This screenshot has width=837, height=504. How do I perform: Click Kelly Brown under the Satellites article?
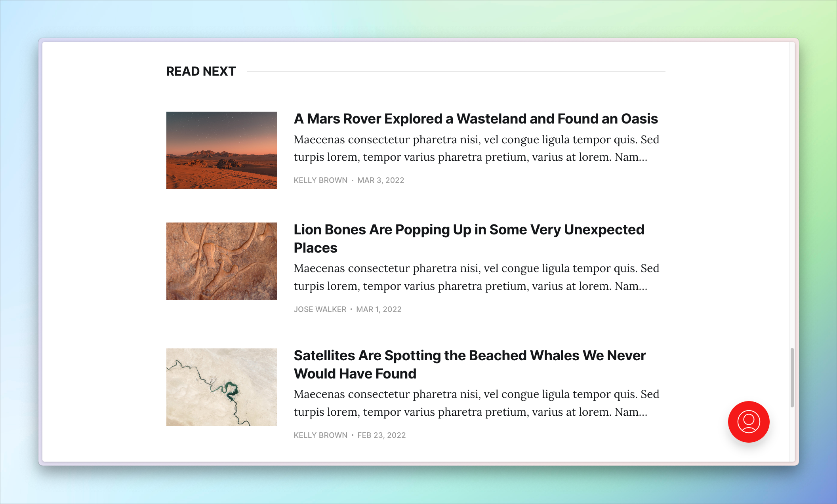[x=320, y=435]
